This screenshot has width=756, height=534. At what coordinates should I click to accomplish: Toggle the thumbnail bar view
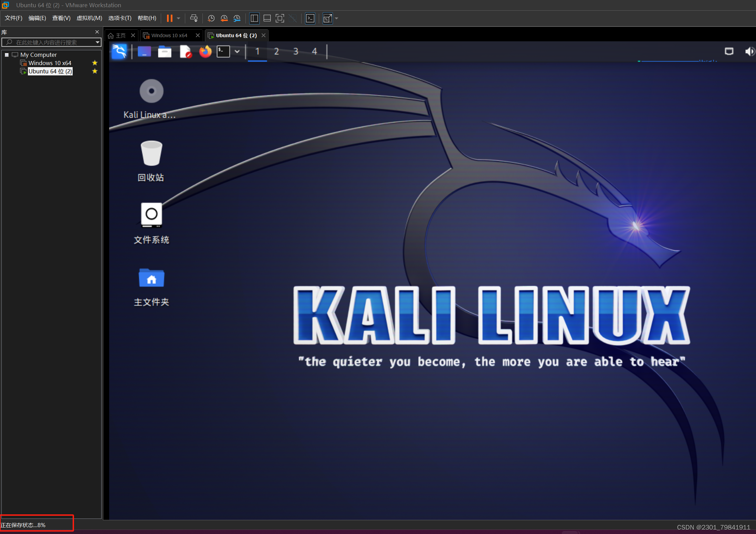267,18
